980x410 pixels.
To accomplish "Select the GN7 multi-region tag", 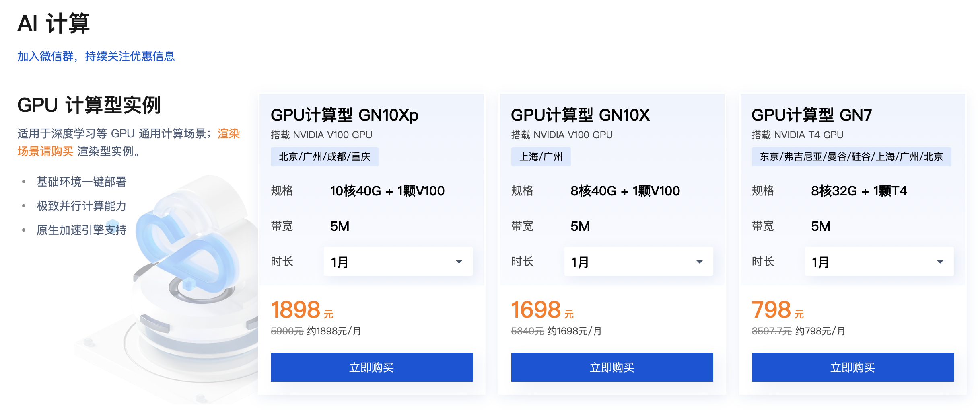I will [851, 156].
